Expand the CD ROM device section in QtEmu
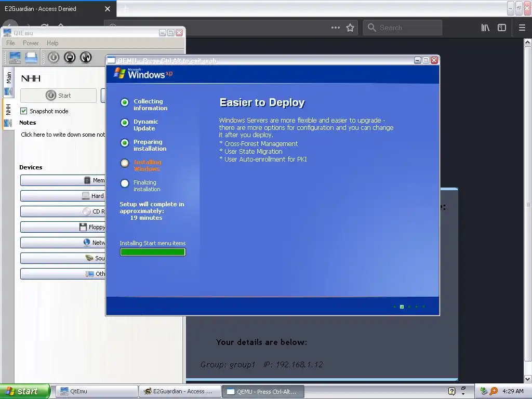 point(63,211)
